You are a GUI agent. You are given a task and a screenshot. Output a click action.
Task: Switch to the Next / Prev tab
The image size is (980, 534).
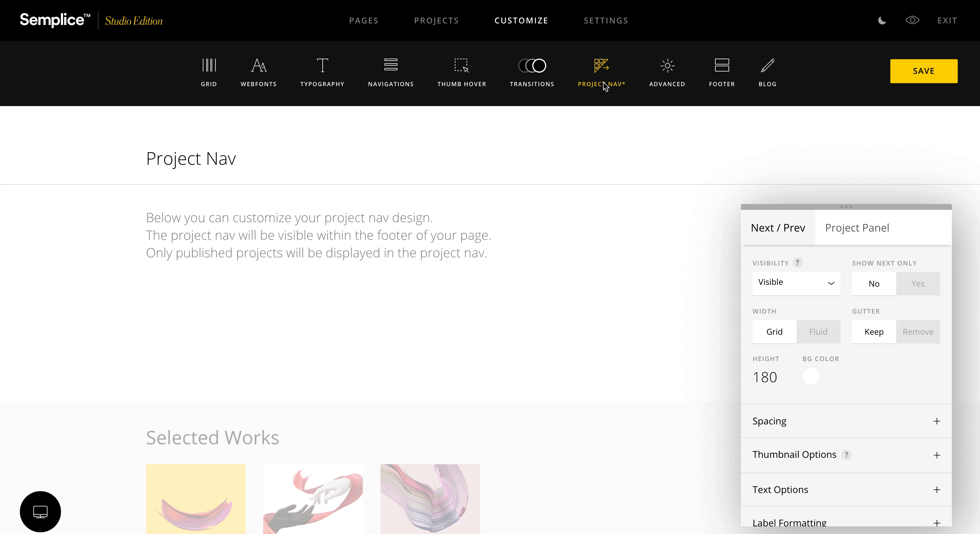pyautogui.click(x=778, y=228)
